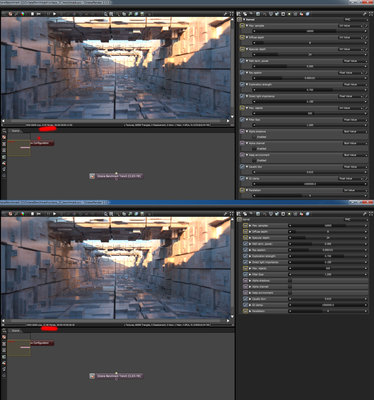374x400 pixels.
Task: Click the fullscreen expand icon of upper node inspector
Action: [x=370, y=14]
